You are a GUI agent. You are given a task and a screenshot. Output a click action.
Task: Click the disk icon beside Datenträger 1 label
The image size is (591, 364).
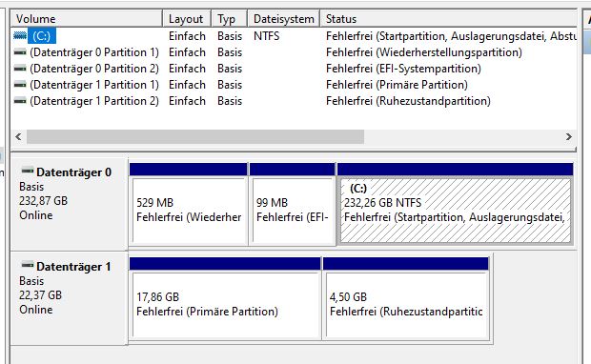click(x=28, y=265)
